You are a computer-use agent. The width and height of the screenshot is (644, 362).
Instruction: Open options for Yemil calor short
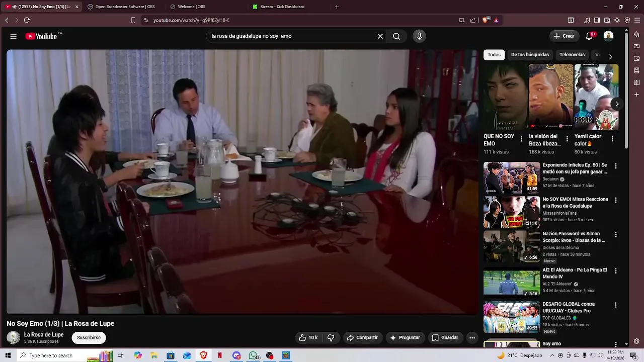click(x=612, y=139)
